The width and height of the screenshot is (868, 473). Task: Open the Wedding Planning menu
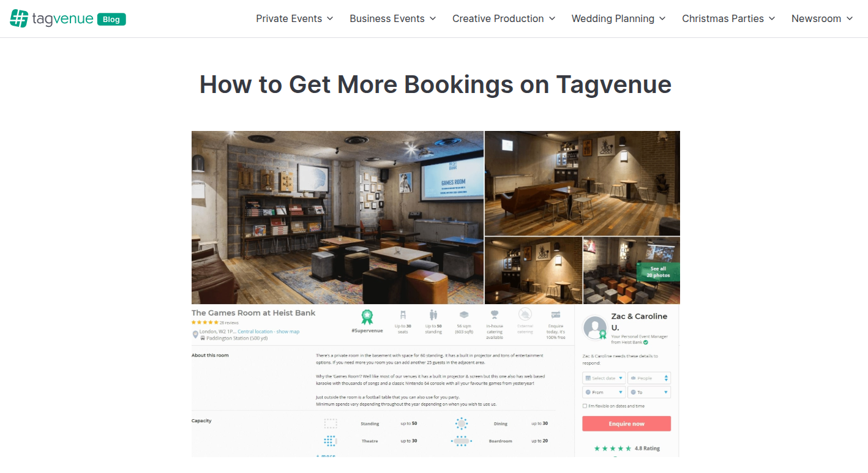tap(618, 18)
